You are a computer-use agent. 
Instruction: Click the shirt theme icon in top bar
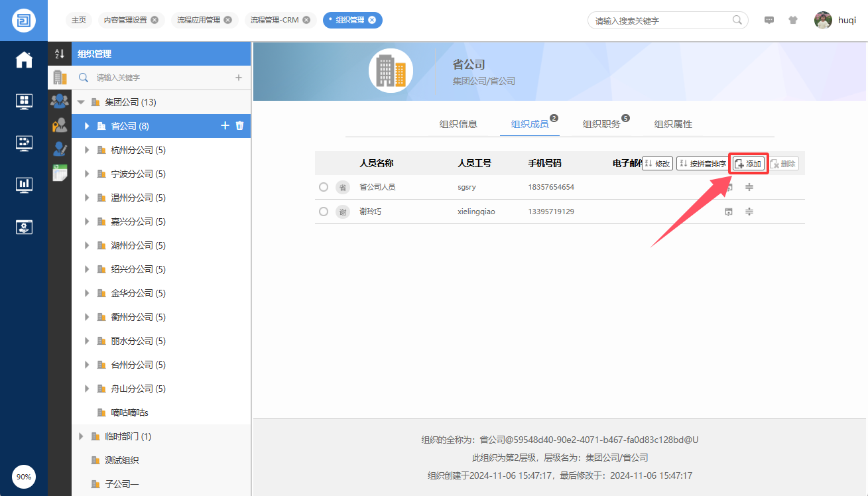[793, 20]
